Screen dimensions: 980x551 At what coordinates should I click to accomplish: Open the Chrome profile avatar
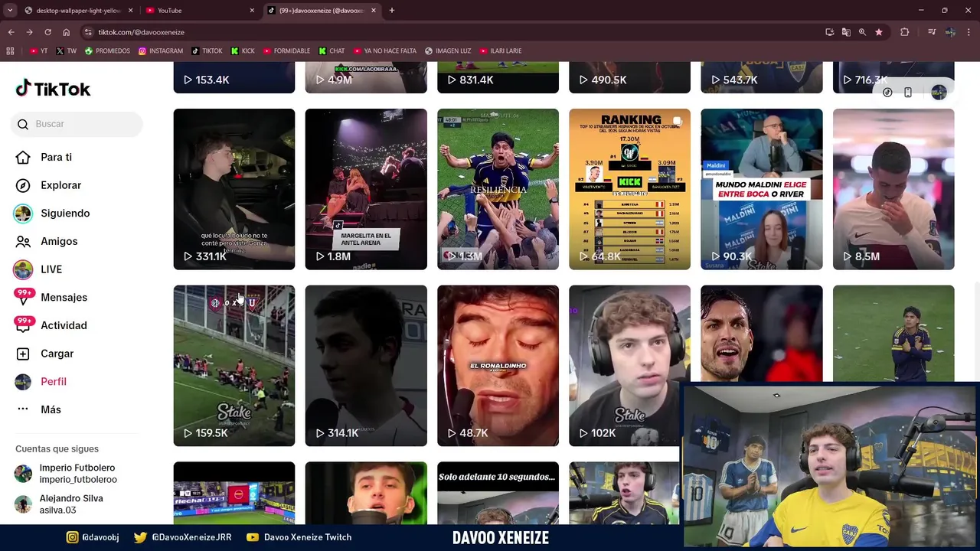coord(950,32)
